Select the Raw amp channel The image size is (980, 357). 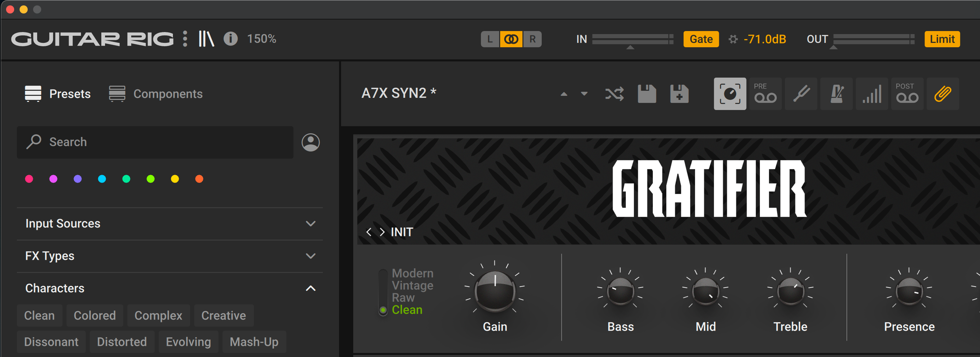pyautogui.click(x=403, y=297)
